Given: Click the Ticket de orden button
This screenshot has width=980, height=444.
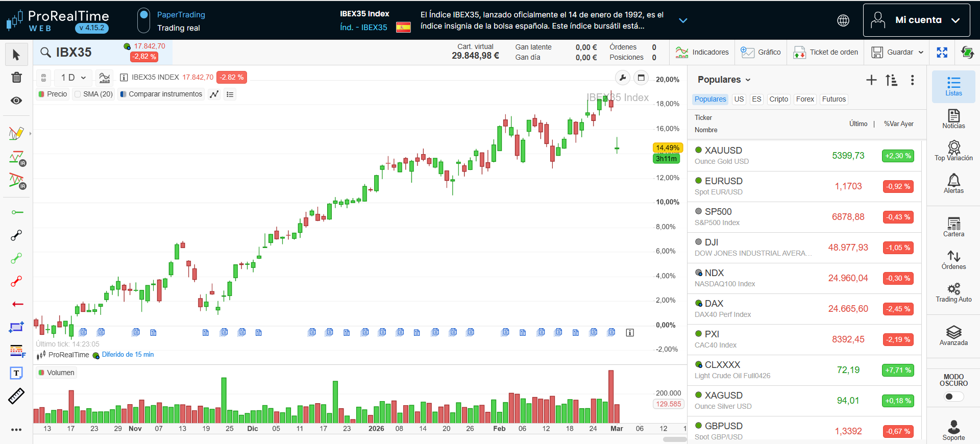Looking at the screenshot, I should (826, 52).
